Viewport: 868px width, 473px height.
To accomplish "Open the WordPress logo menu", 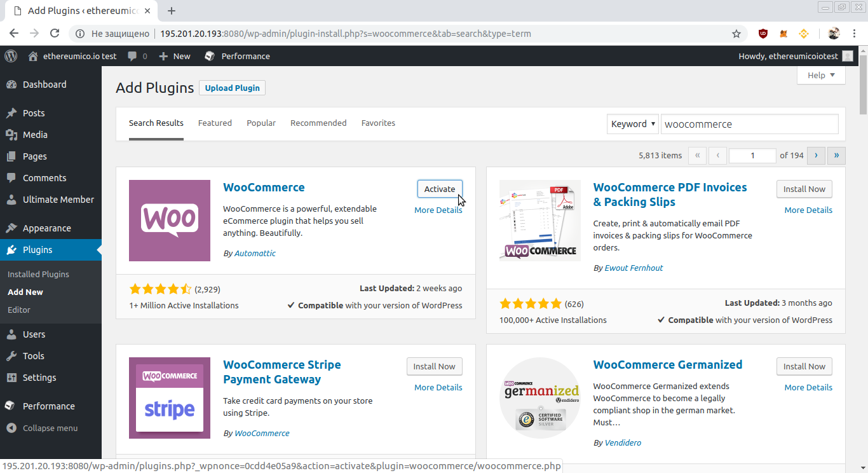I will (11, 56).
